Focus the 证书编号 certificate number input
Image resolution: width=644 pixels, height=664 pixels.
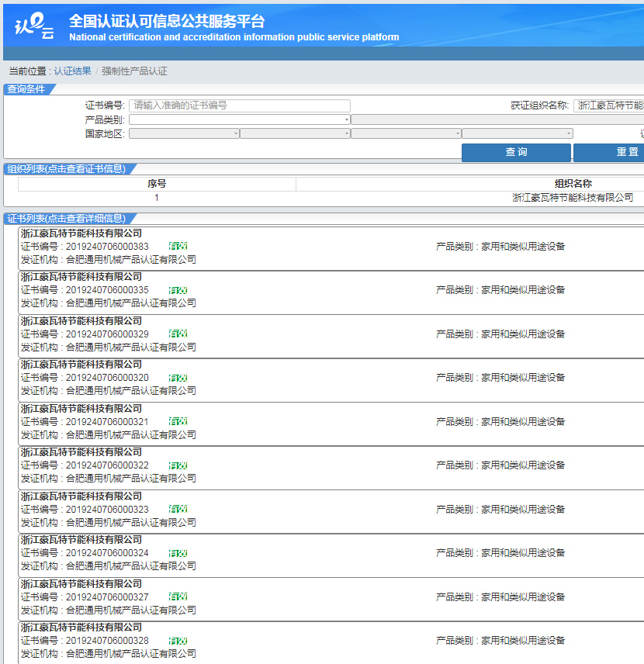point(240,105)
